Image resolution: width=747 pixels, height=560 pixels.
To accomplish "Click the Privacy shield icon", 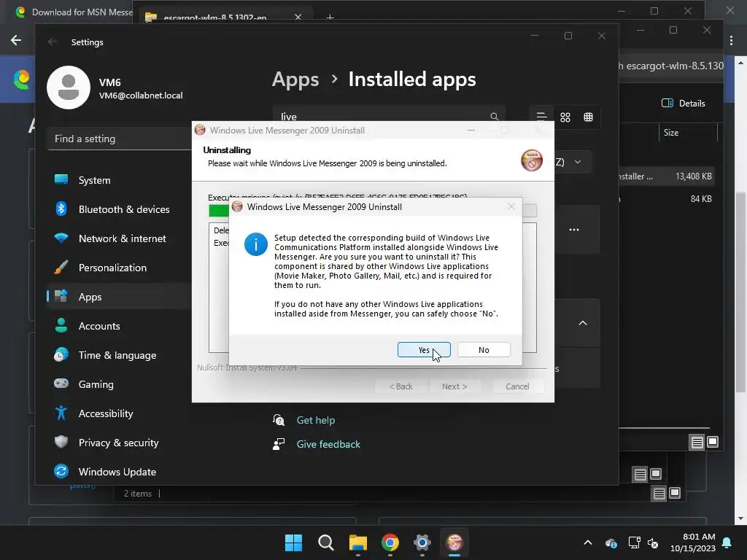I will 61,442.
